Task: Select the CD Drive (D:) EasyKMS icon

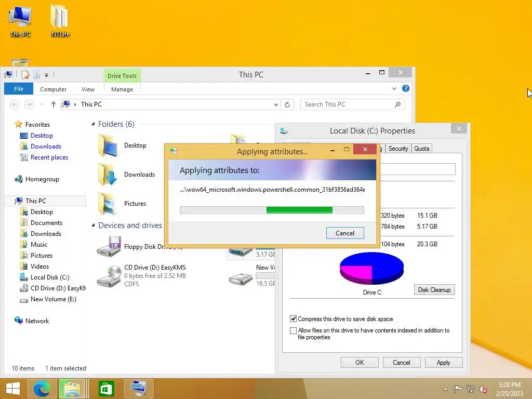Action: tap(109, 276)
